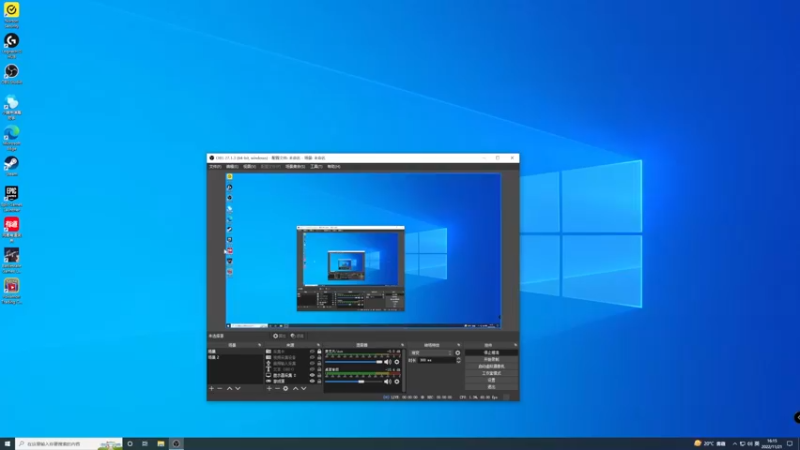
Task: Move scene down in Scenes panel
Action: click(x=238, y=388)
